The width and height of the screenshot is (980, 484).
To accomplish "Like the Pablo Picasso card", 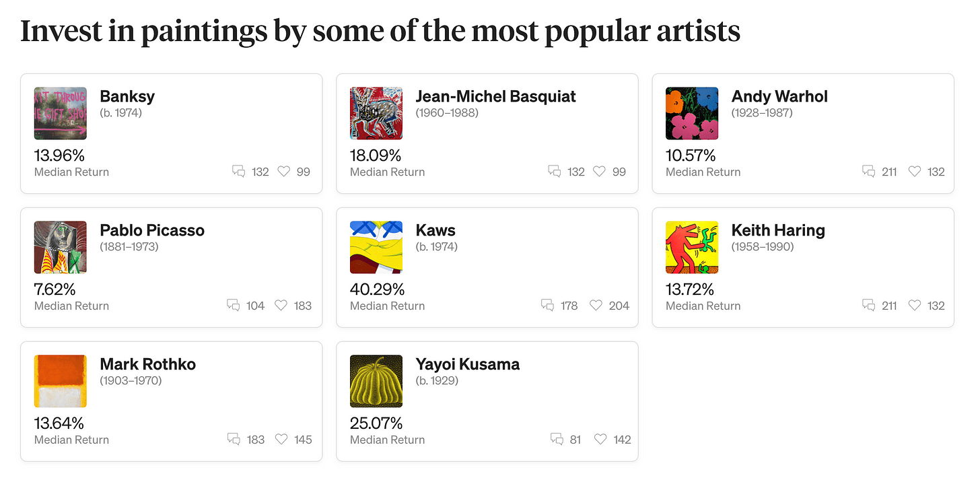I will point(281,306).
